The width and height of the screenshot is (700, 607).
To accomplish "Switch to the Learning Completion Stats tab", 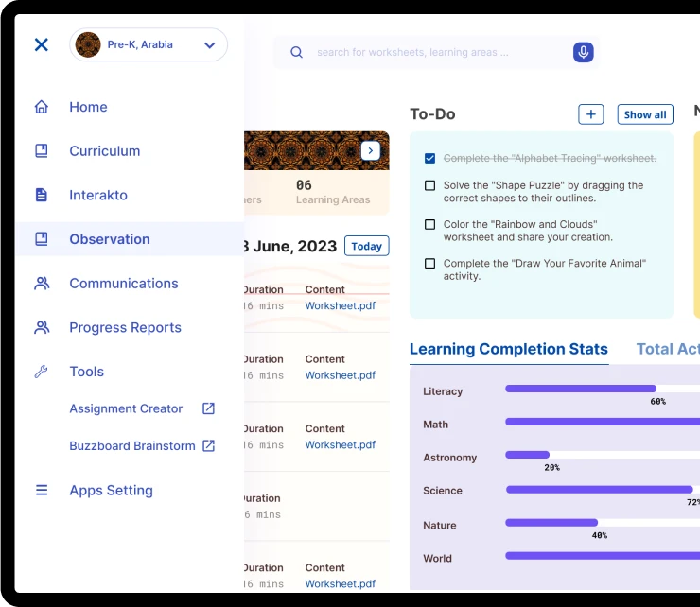I will pos(508,349).
